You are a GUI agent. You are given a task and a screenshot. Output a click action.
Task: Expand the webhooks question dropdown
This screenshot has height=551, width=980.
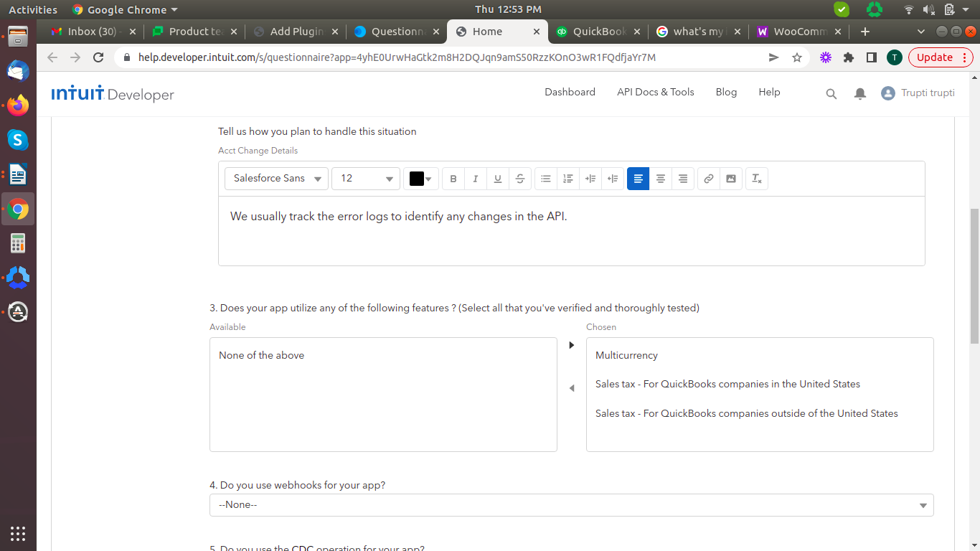tap(571, 505)
